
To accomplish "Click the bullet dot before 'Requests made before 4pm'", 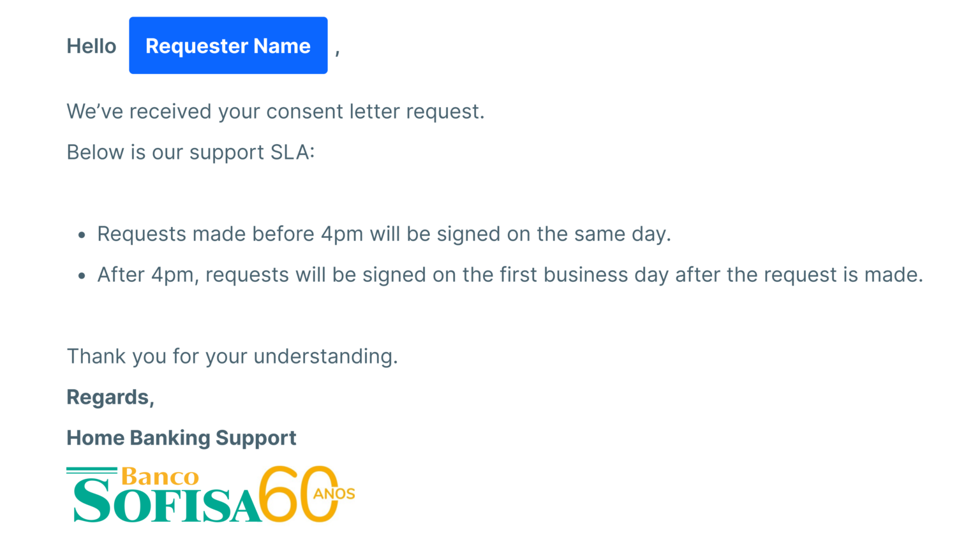I will 82,235.
